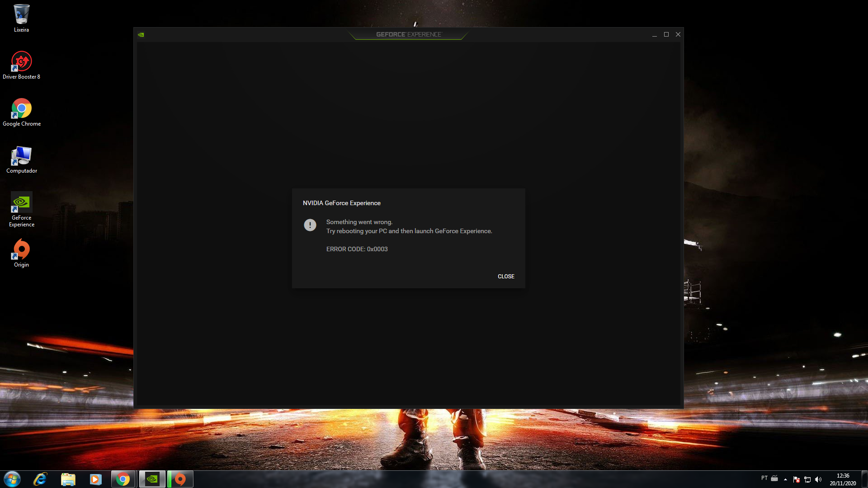Click CLOSE in the error dialog

506,277
